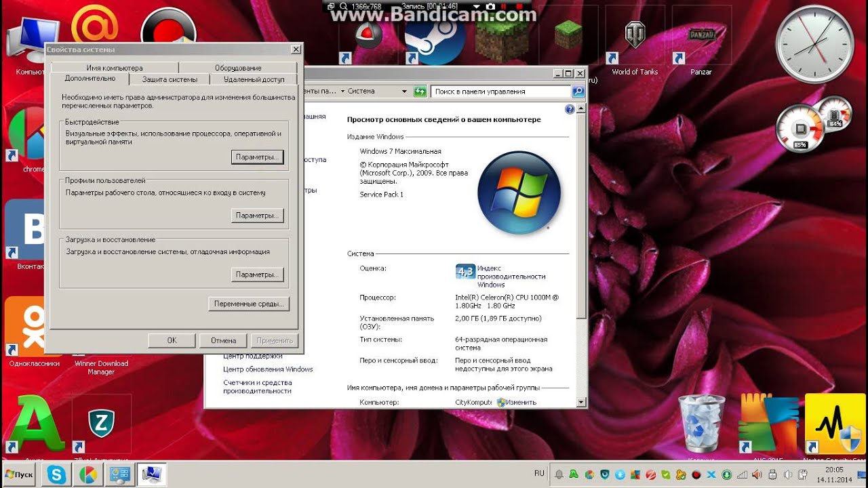868x488 pixels.
Task: Click the notification bell tray icon
Action: click(559, 475)
